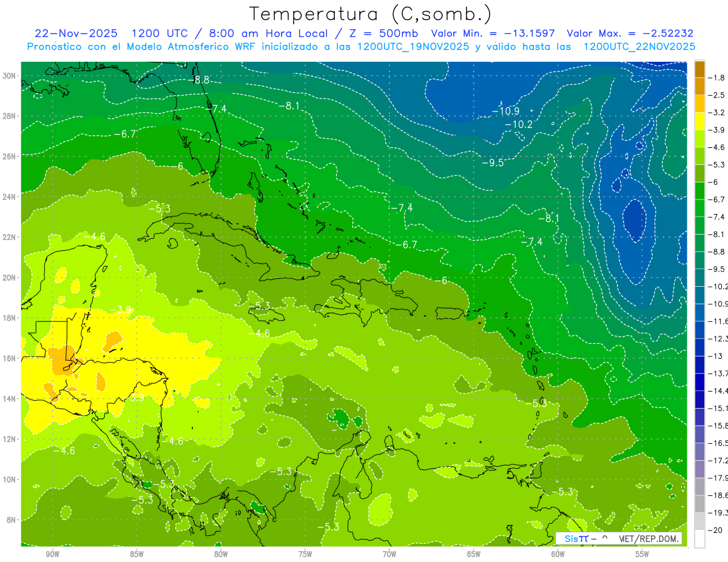Click the "30N" latitude axis label
The width and height of the screenshot is (728, 562).
pos(9,76)
